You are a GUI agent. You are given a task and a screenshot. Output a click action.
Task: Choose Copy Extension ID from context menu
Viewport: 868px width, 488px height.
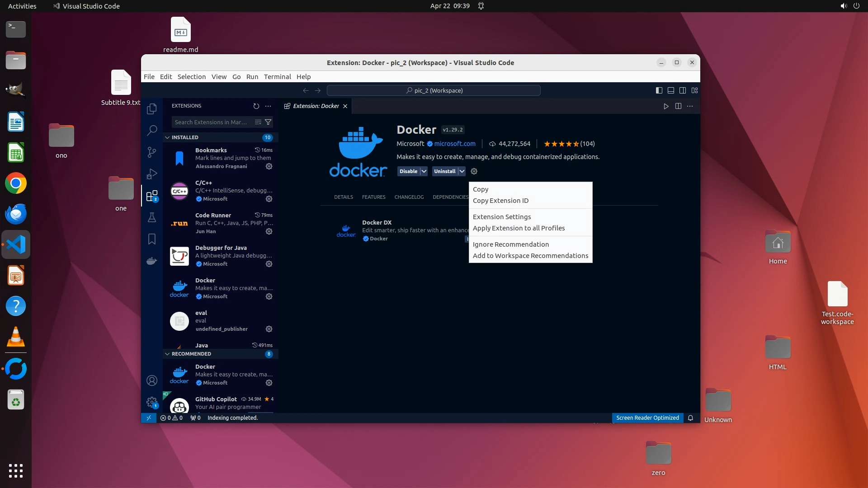(x=500, y=201)
